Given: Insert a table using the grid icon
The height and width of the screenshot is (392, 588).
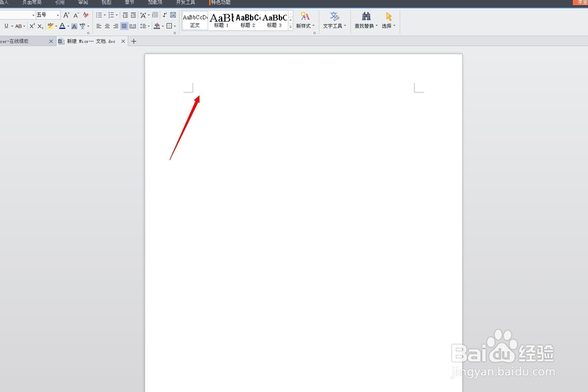Looking at the screenshot, I should click(x=155, y=15).
